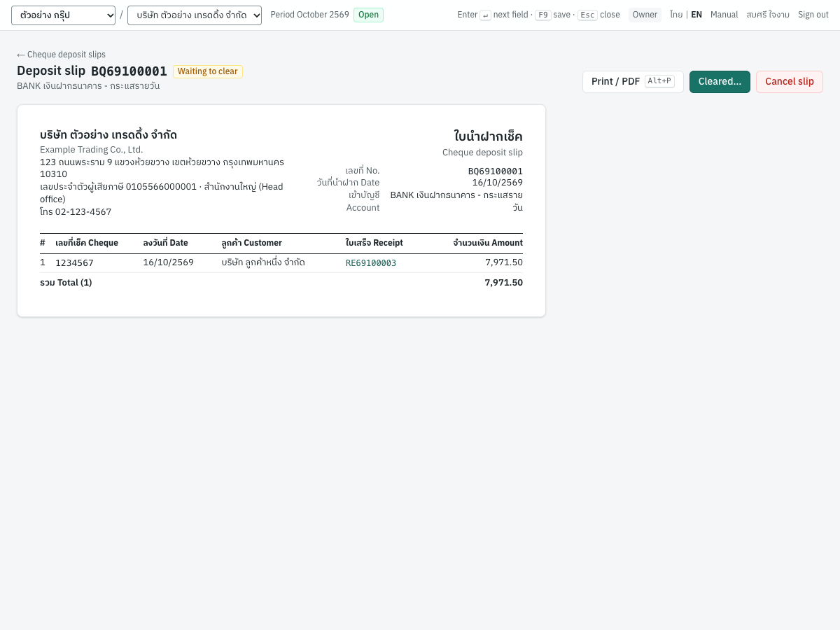The height and width of the screenshot is (630, 840).
Task: Click the เลขที่เช็ค Cheque column header
Action: point(87,243)
